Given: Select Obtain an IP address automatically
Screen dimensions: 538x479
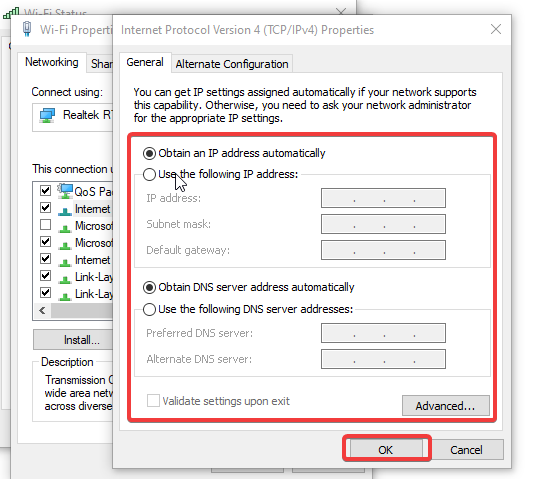Looking at the screenshot, I should coord(234,153).
